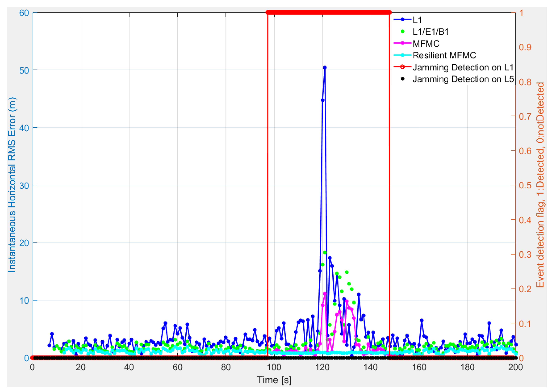Image resolution: width=552 pixels, height=392 pixels.
Task: Click the cyan line marker in legend
Action: coord(402,55)
